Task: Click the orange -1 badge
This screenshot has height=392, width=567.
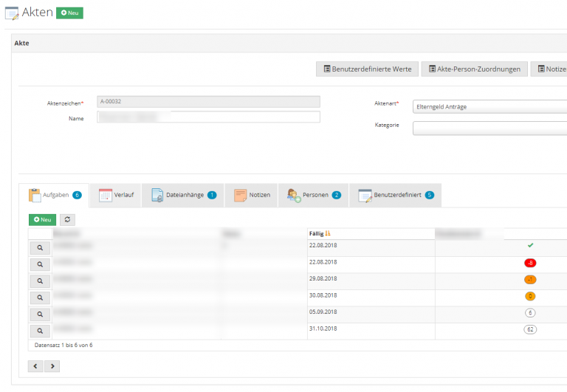Action: (530, 280)
